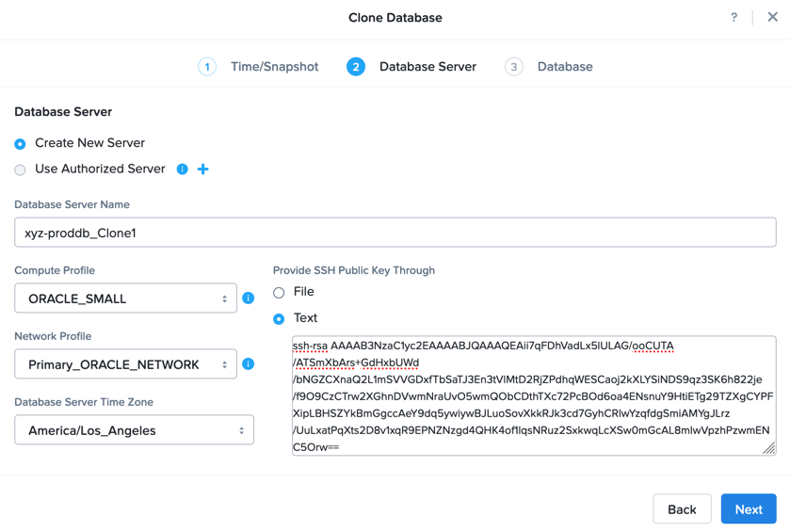Select the Create New Server radio button

click(20, 144)
